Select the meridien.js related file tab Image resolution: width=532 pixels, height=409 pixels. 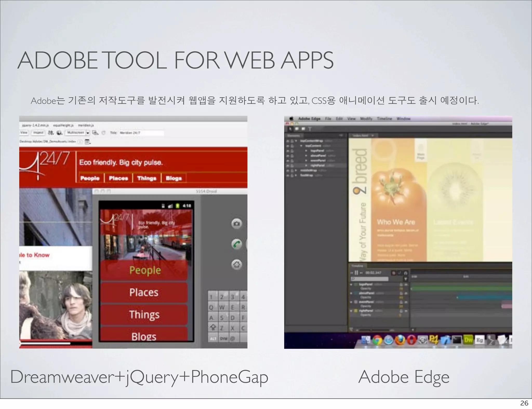(x=86, y=125)
